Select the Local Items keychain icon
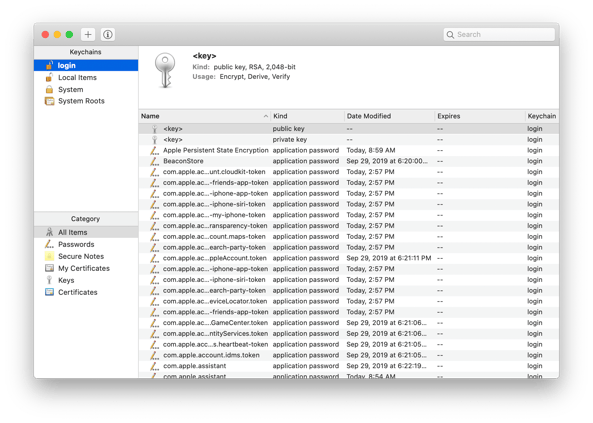The height and width of the screenshot is (423, 593). (x=49, y=78)
